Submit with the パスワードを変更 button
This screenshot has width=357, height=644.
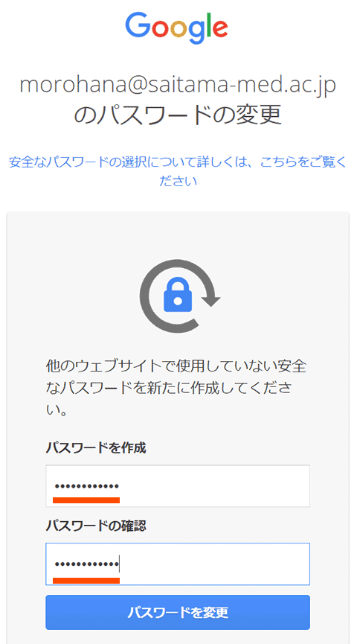[178, 613]
